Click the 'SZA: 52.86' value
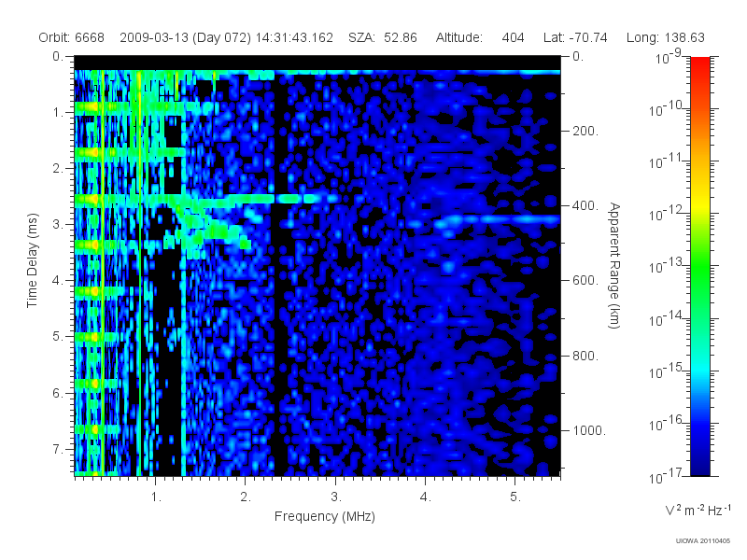This screenshot has height=560, width=747. tap(383, 37)
